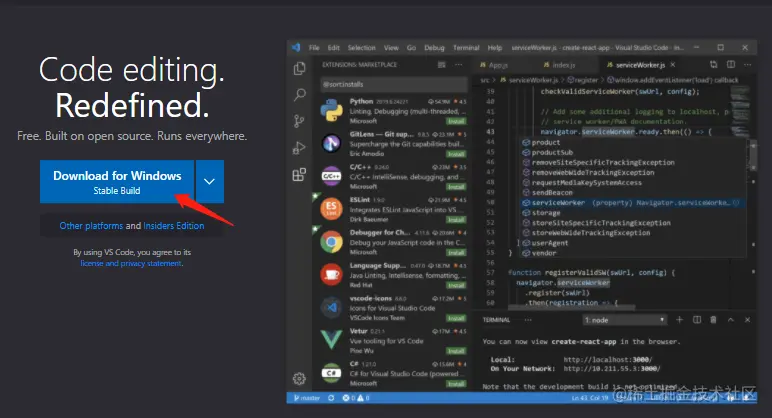
Task: Click the open changes icon in the editor toolbar
Action: point(713,64)
